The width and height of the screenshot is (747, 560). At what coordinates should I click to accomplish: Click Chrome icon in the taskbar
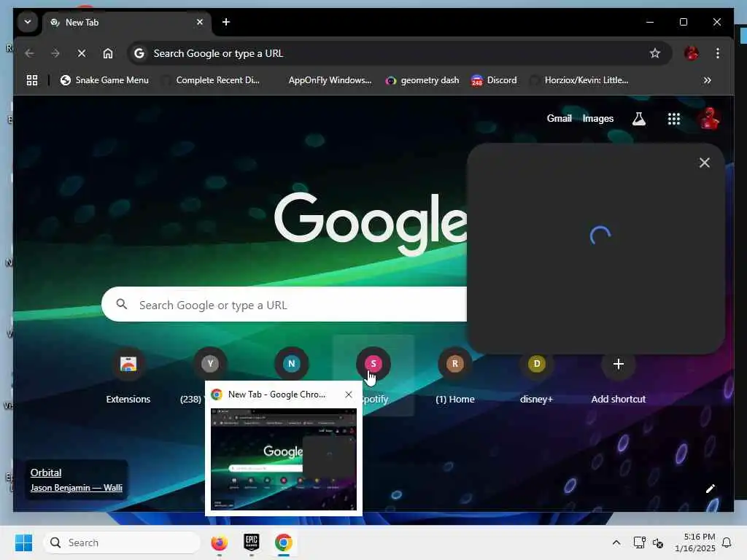pos(284,542)
